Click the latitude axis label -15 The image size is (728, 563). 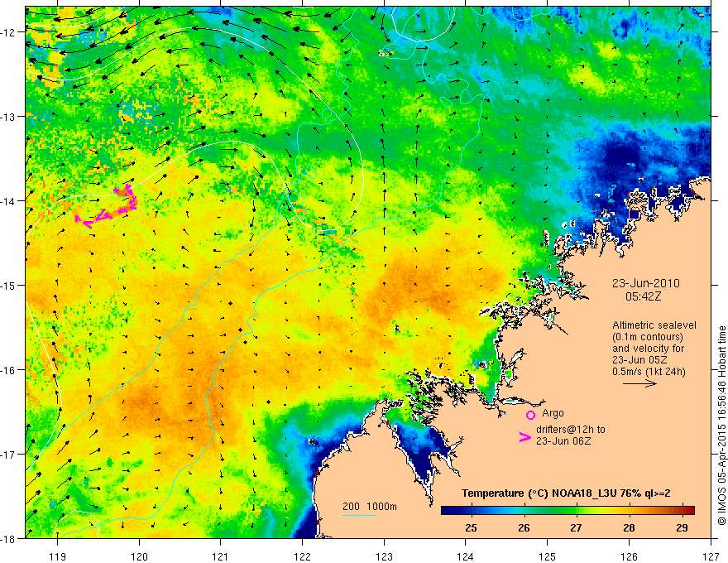(8, 285)
